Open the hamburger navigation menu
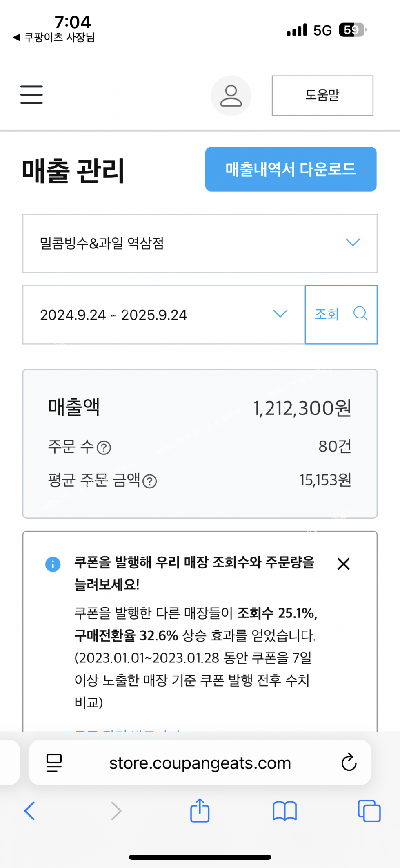Viewport: 400px width, 868px height. click(x=31, y=95)
